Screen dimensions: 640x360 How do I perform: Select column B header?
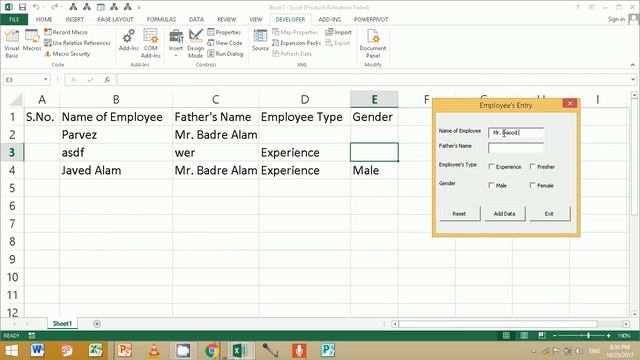(x=116, y=99)
